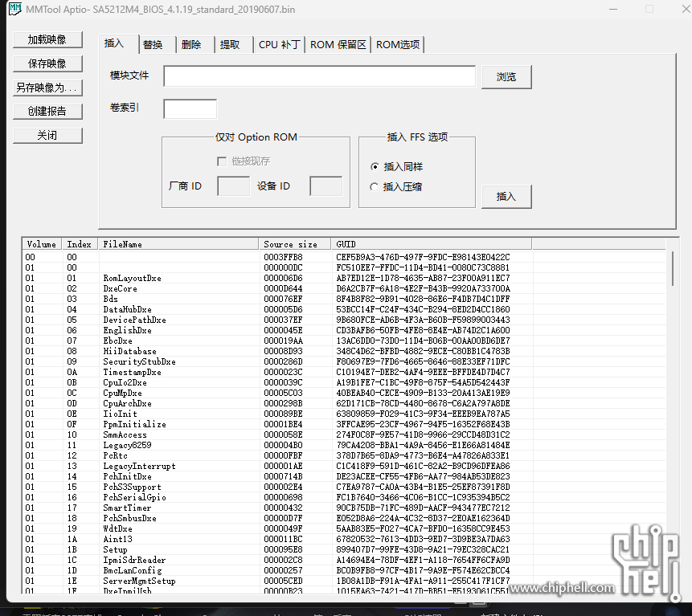Click the 保存映像 button
This screenshot has height=616, width=692.
tap(47, 63)
